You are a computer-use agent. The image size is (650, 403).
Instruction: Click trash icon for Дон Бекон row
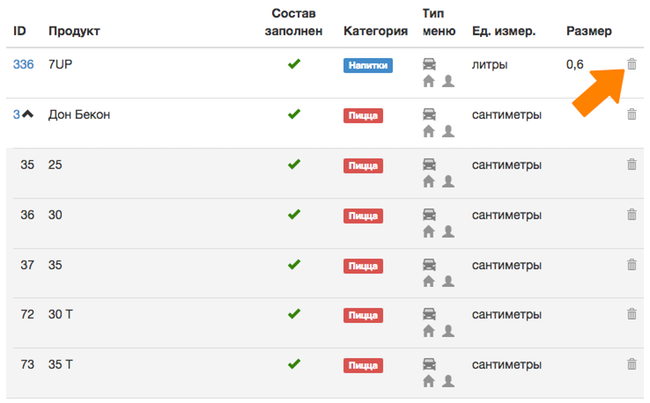coord(631,114)
